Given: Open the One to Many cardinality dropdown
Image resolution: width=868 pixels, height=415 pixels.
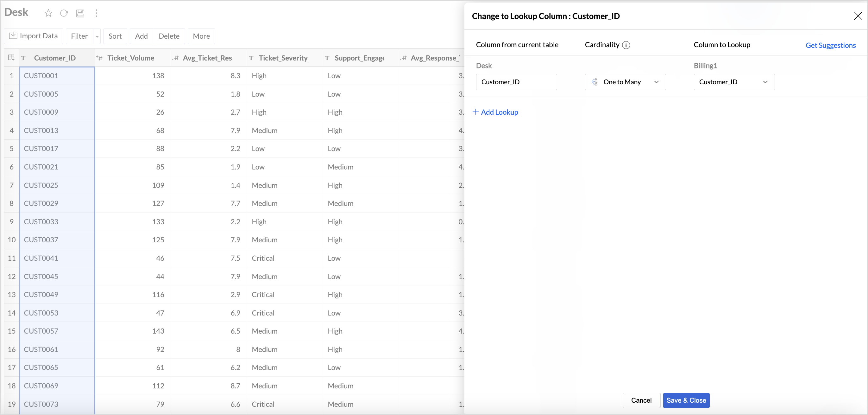Looking at the screenshot, I should pos(625,82).
